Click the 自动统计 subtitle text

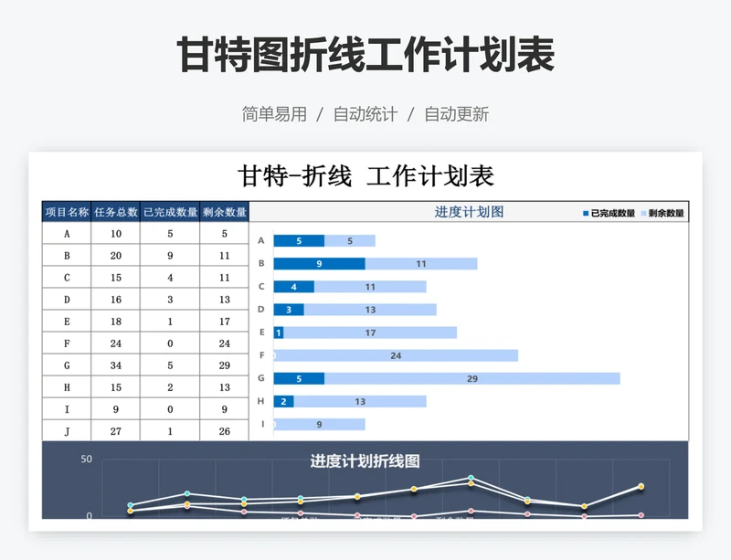pyautogui.click(x=365, y=114)
